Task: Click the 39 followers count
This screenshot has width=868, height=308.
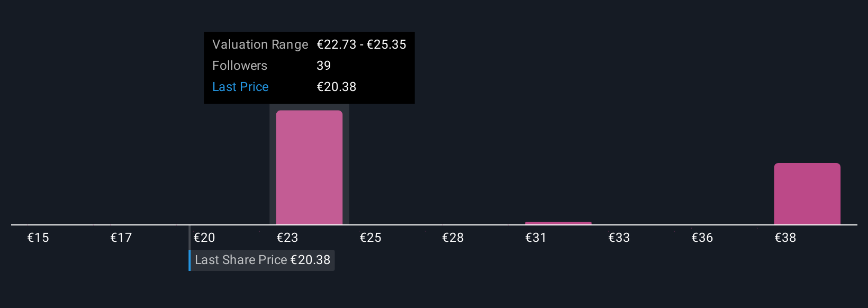Action: [323, 66]
